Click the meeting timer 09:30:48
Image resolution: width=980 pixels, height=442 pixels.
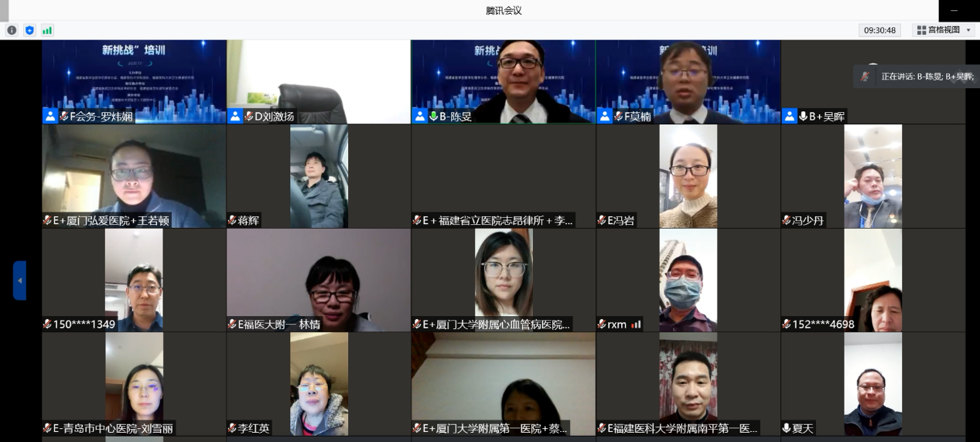879,30
